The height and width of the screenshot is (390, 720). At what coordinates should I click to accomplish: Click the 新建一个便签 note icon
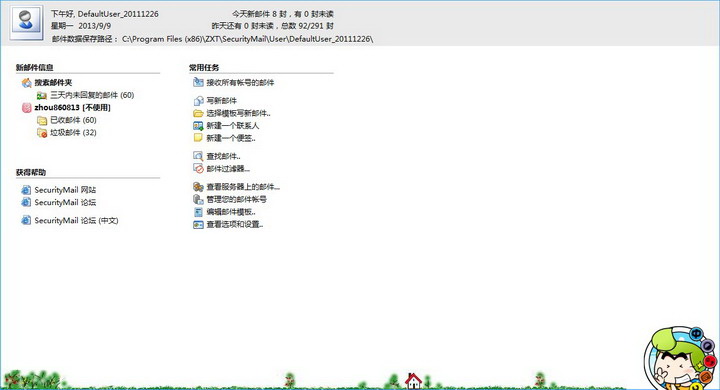198,138
